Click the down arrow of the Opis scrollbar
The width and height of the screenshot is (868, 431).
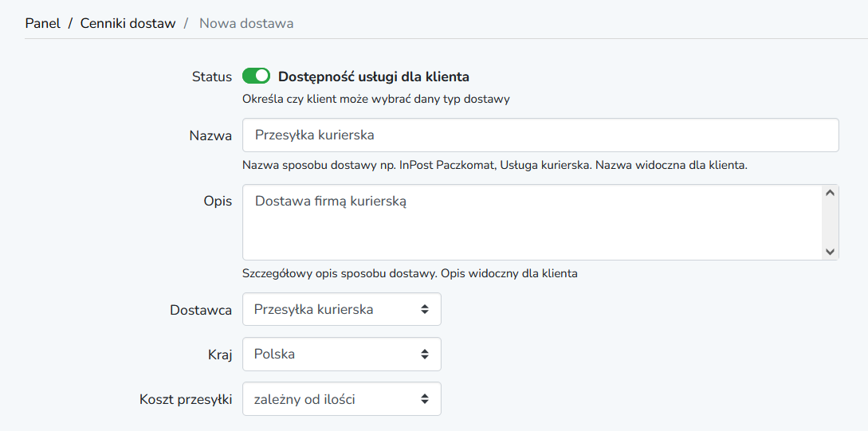[x=829, y=251]
